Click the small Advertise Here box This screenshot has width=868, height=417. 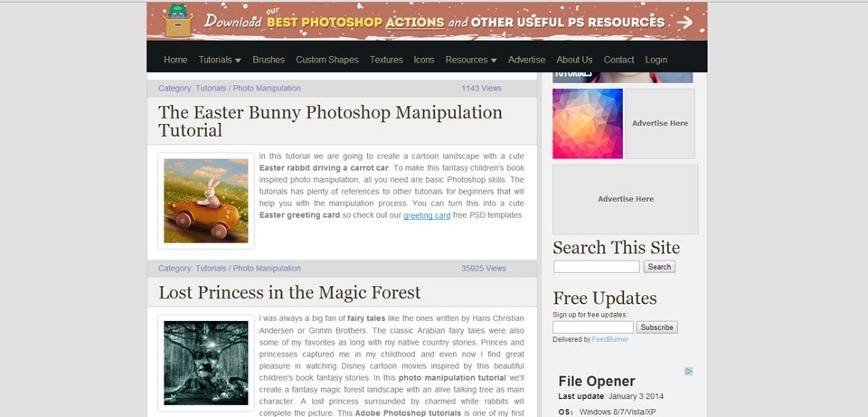[x=660, y=124]
